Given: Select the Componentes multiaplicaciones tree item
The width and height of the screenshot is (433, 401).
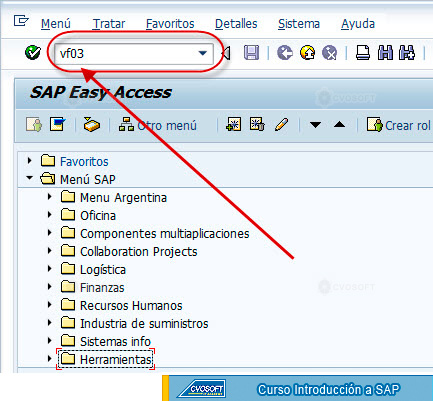Looking at the screenshot, I should (x=165, y=234).
